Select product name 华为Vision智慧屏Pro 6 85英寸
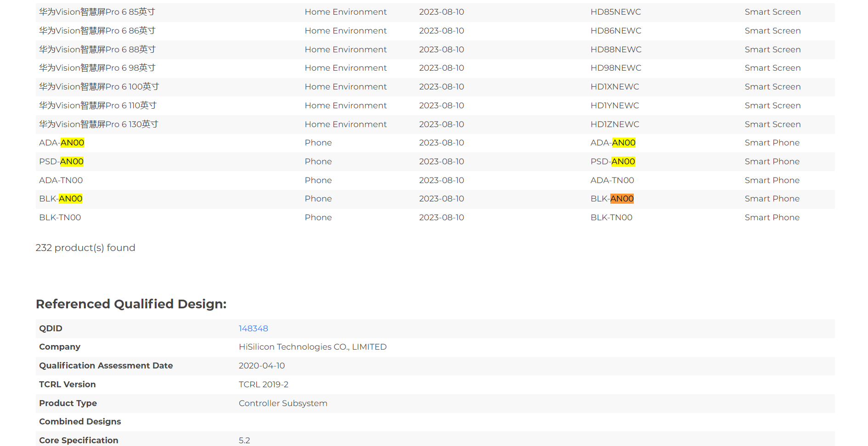The height and width of the screenshot is (446, 868). [x=97, y=12]
